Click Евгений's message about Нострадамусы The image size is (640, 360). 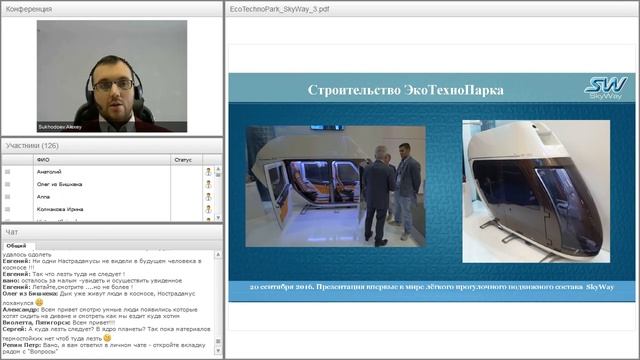pos(102,264)
